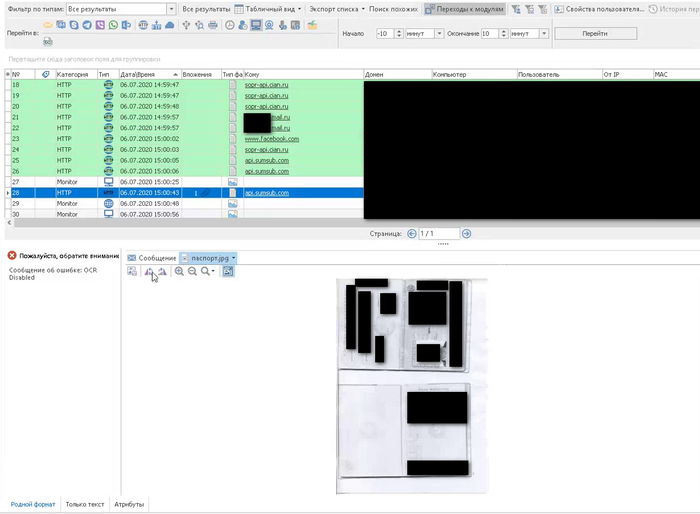
Task: Click the attachment paperclip in row 28
Action: 205,193
